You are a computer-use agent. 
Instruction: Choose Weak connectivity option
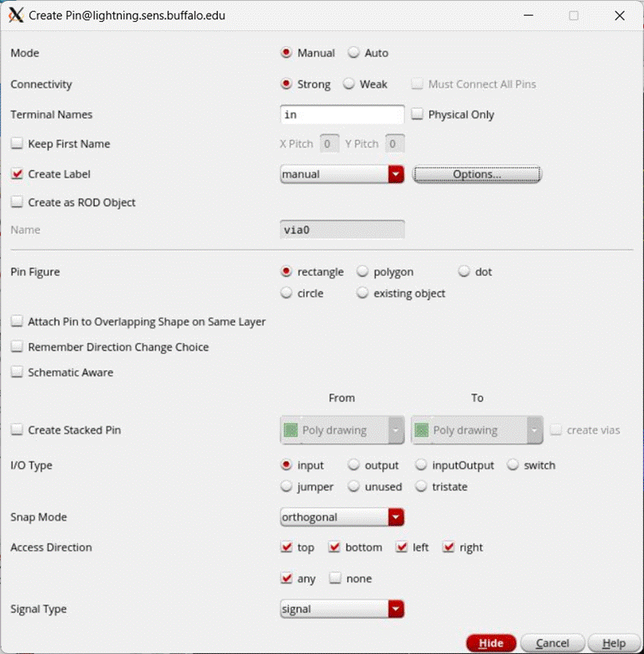tap(348, 84)
